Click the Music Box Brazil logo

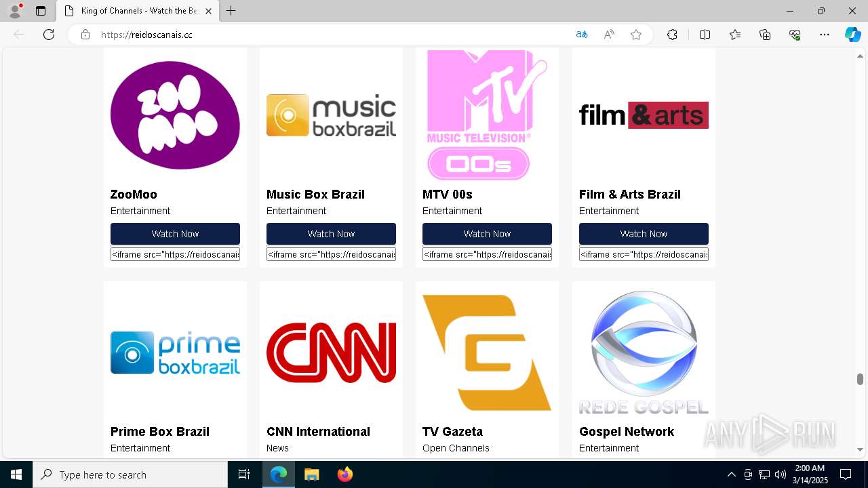pyautogui.click(x=331, y=115)
